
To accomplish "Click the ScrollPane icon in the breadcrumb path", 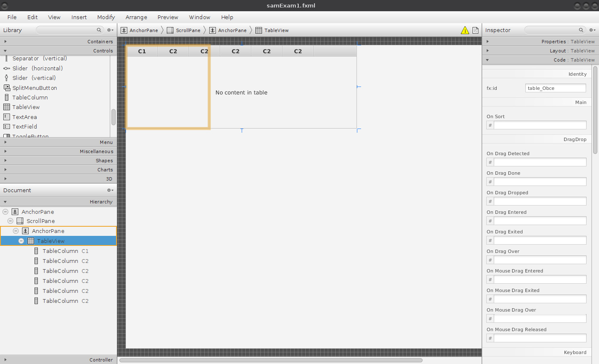I will point(169,30).
